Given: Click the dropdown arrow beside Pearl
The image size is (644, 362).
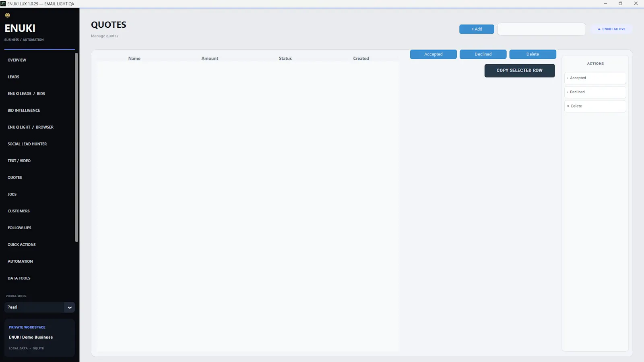Looking at the screenshot, I should click(x=70, y=307).
